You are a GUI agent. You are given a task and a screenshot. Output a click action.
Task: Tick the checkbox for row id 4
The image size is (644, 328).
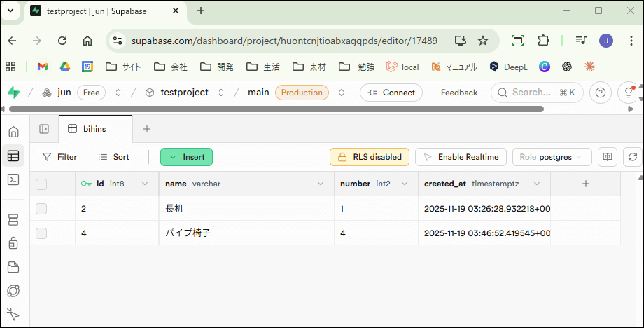(x=41, y=233)
